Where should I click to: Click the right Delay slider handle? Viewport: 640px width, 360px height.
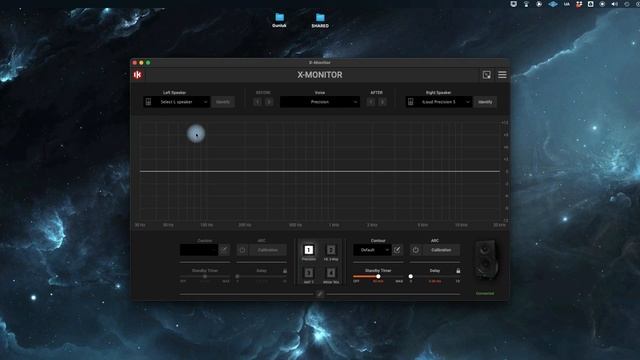pyautogui.click(x=411, y=276)
